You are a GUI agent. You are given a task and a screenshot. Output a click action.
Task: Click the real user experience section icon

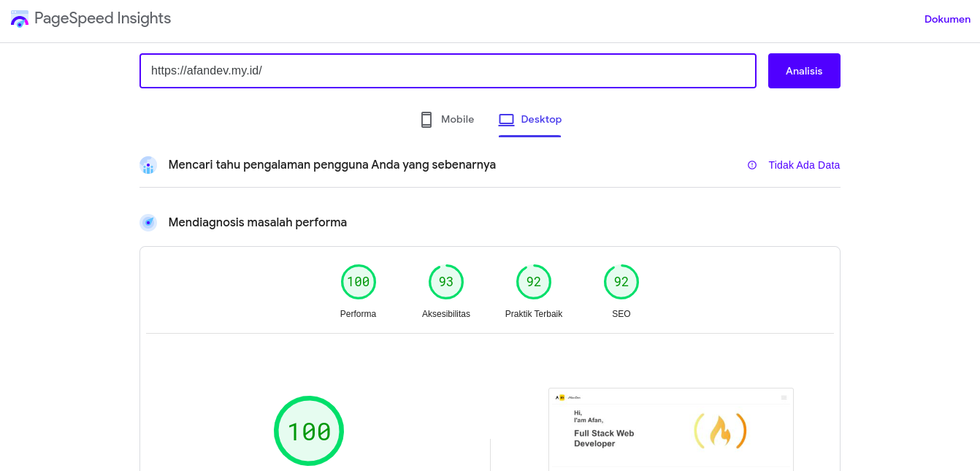point(148,165)
